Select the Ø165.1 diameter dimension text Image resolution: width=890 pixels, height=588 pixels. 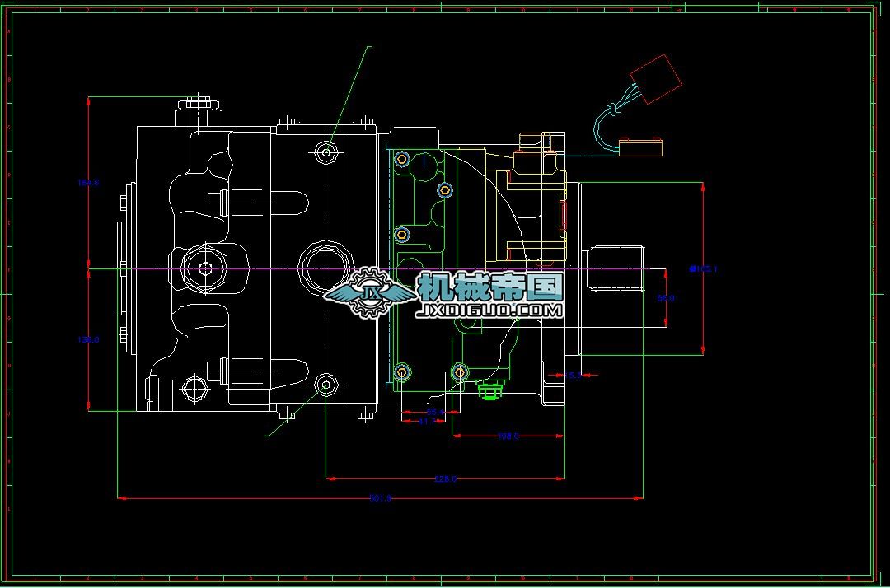[703, 268]
